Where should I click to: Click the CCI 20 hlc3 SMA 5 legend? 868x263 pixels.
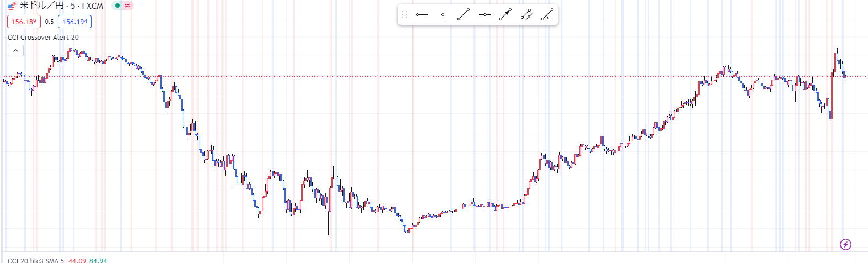[x=35, y=260]
